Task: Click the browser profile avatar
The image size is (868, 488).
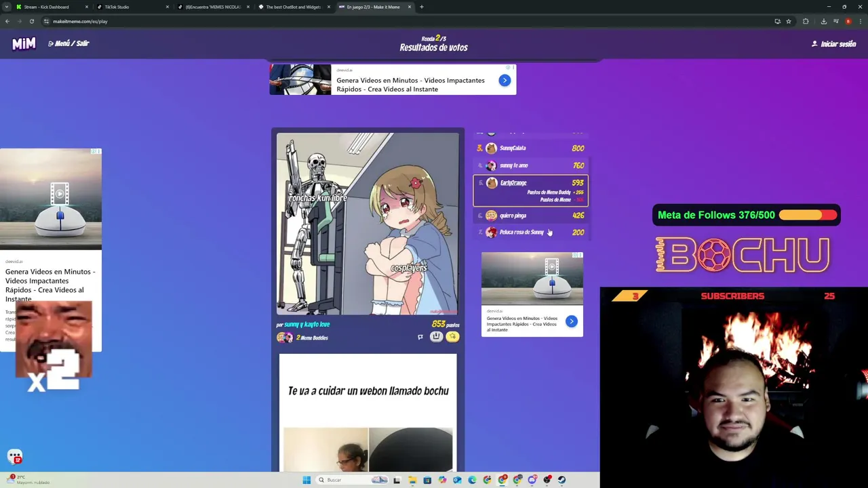Action: 848,21
